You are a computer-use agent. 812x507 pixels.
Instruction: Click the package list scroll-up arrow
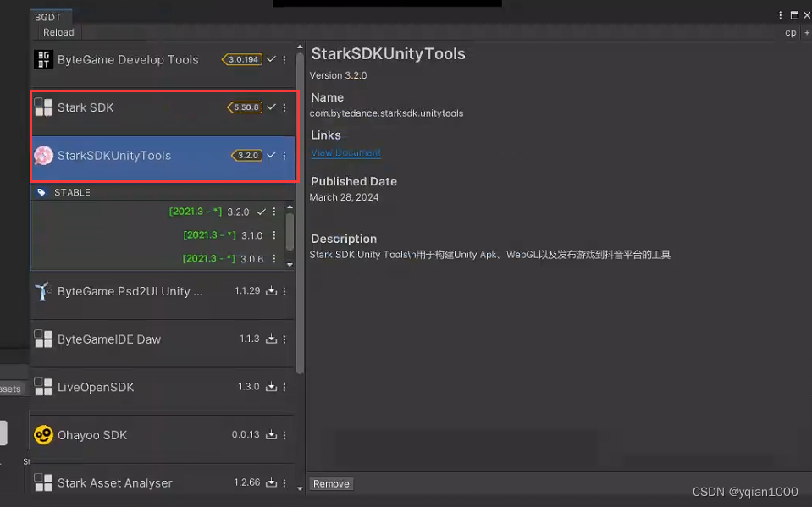coord(300,47)
